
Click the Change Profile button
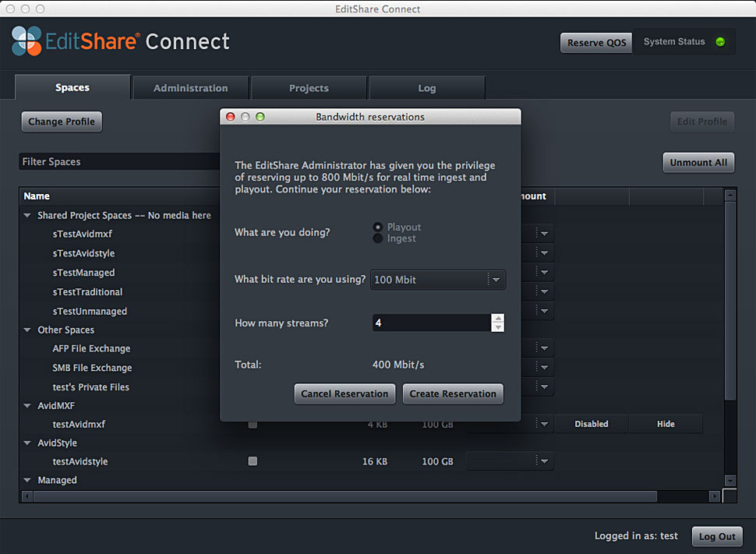[62, 122]
